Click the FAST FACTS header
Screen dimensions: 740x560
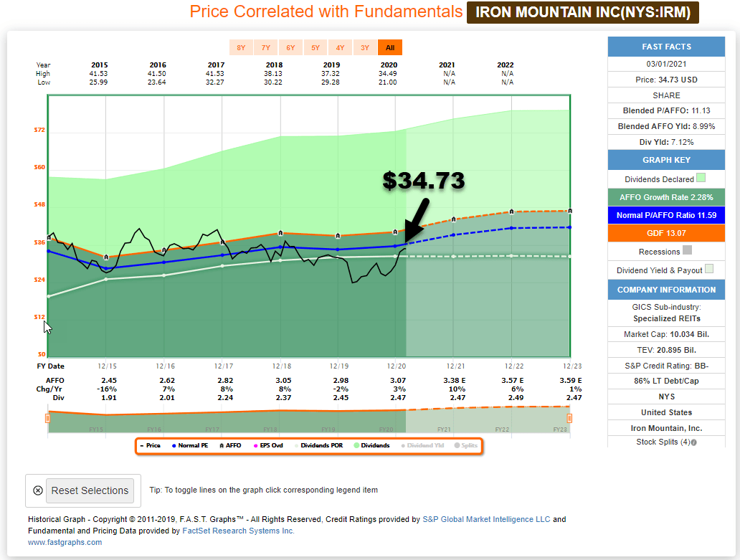coord(666,47)
